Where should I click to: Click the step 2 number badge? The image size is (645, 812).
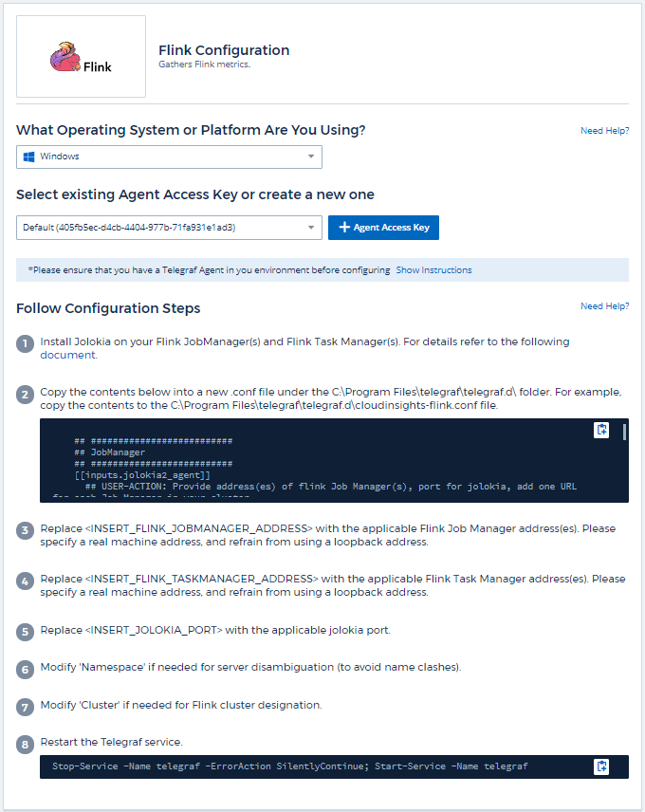pos(26,394)
